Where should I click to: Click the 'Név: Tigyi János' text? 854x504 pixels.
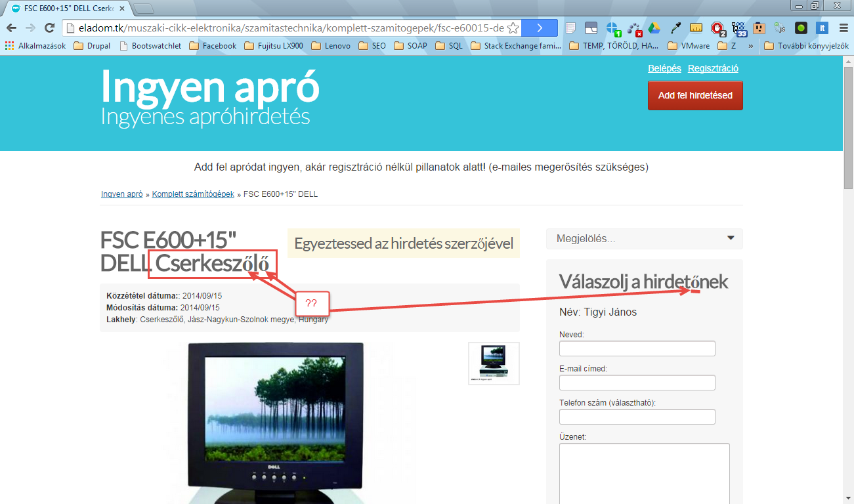[598, 312]
